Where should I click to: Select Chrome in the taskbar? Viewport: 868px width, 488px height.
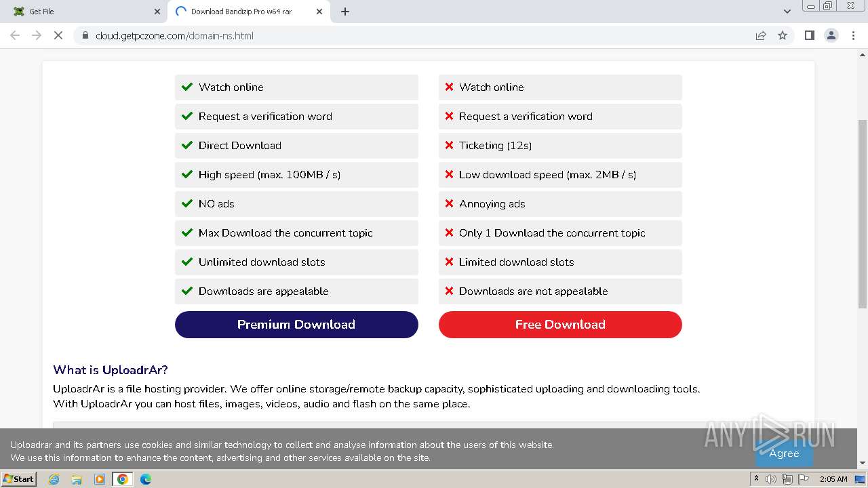click(x=123, y=479)
